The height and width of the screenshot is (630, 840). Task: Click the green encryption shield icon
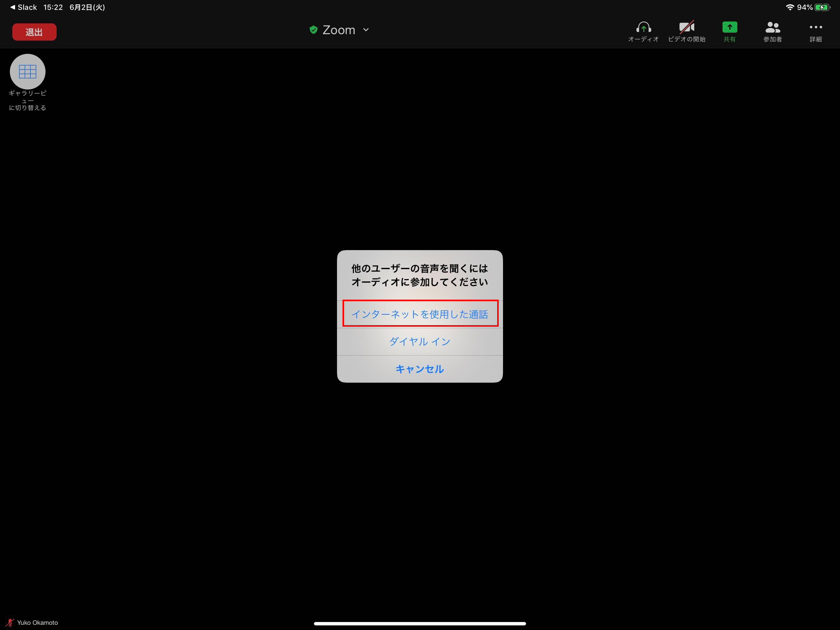313,30
